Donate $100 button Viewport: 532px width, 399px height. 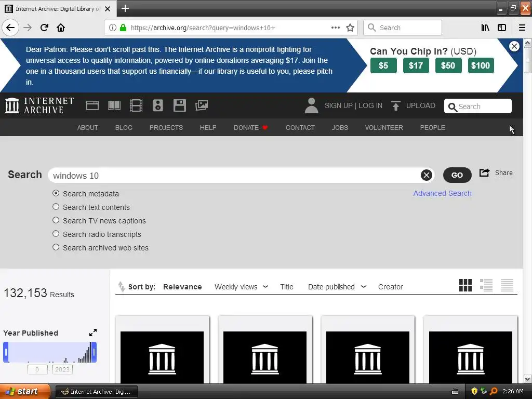point(481,65)
